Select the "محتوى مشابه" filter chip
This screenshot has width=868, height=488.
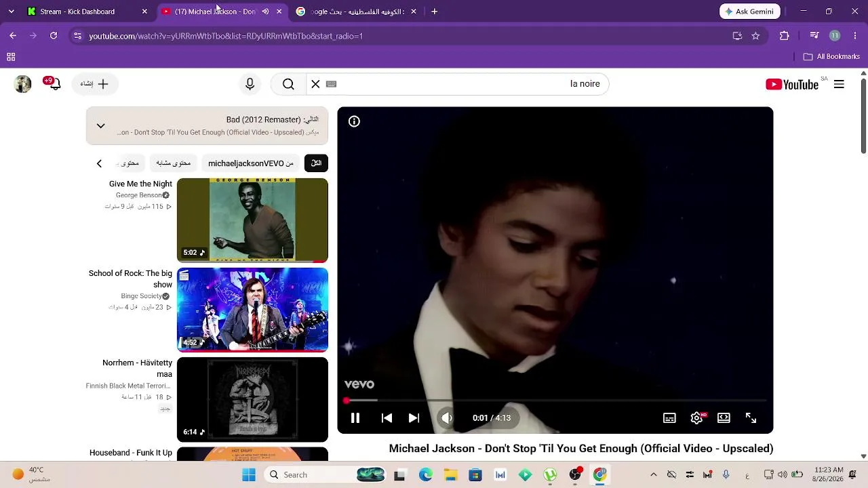point(173,163)
